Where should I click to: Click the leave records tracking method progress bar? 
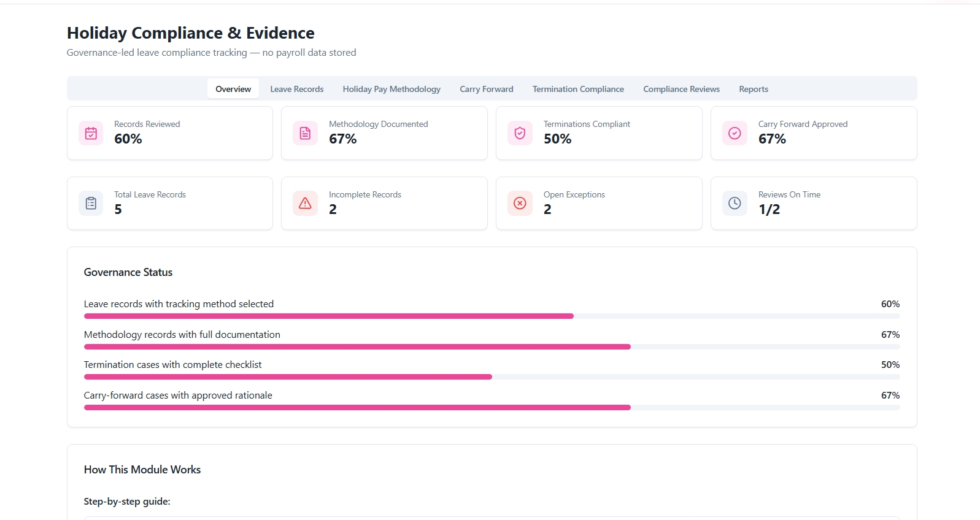492,316
